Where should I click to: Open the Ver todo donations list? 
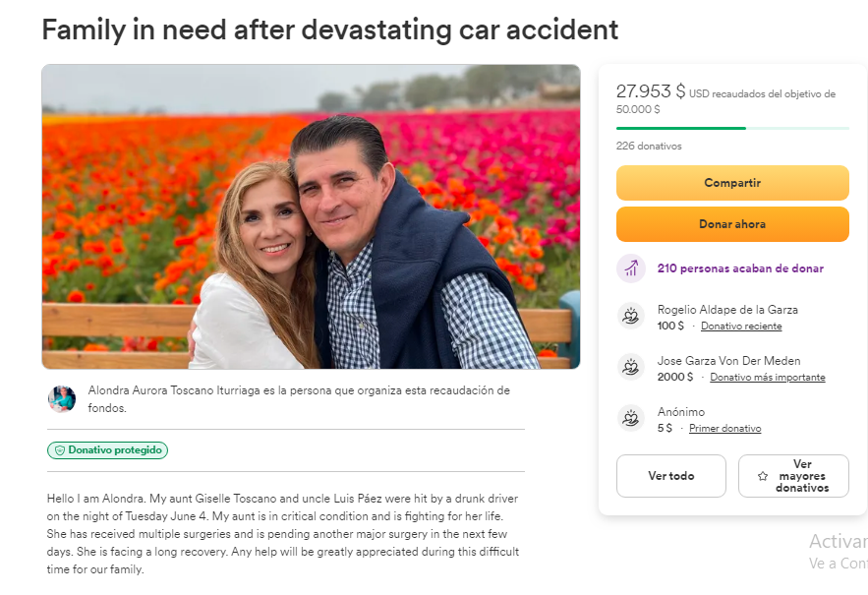click(670, 476)
